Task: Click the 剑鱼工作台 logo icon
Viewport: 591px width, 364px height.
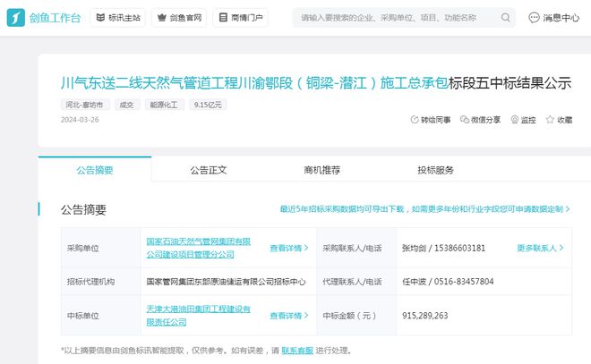Action: tap(16, 18)
